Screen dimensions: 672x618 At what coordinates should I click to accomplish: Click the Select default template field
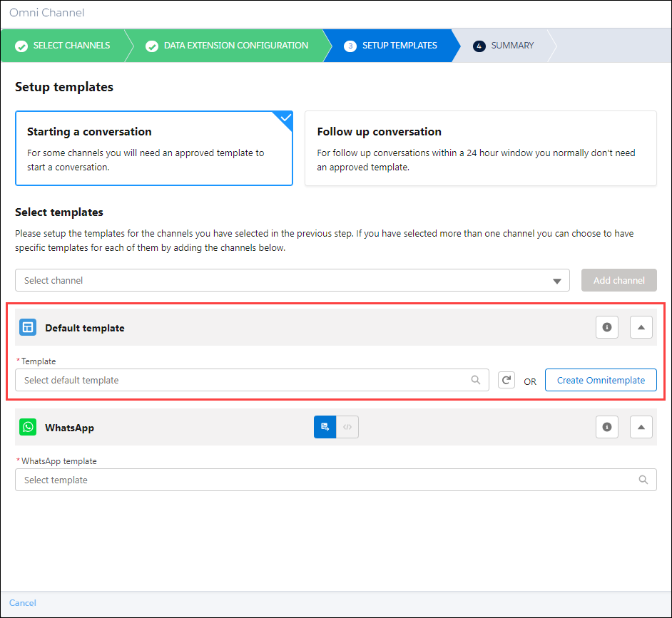tap(214, 380)
